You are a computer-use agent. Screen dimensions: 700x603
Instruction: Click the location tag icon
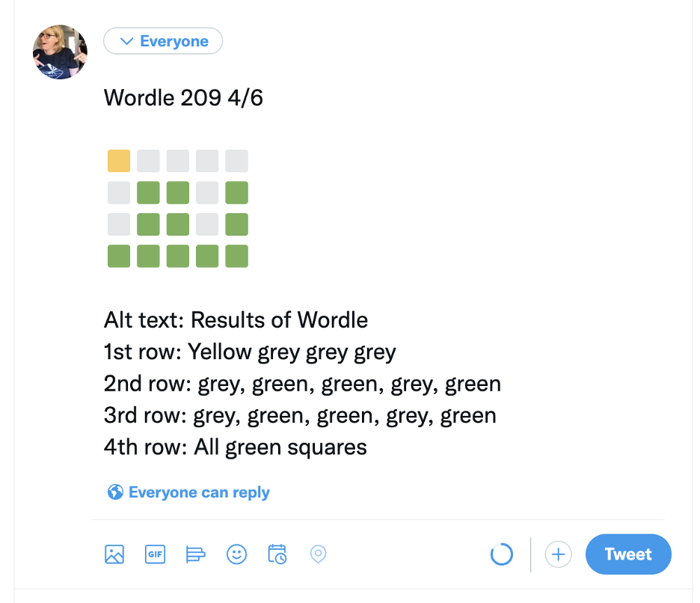point(318,554)
